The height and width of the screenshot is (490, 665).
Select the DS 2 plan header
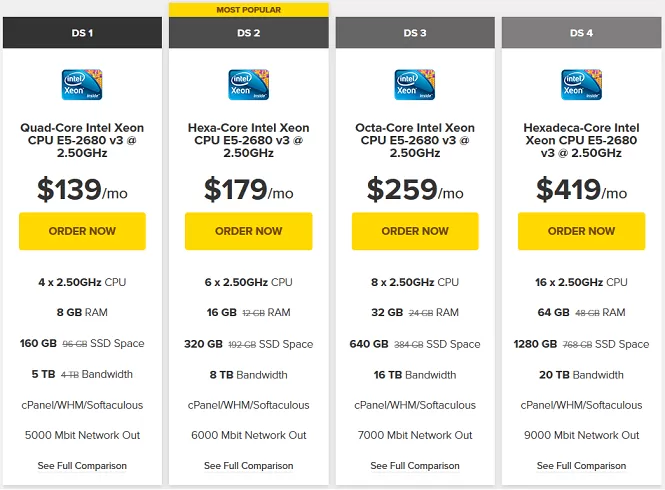point(249,33)
